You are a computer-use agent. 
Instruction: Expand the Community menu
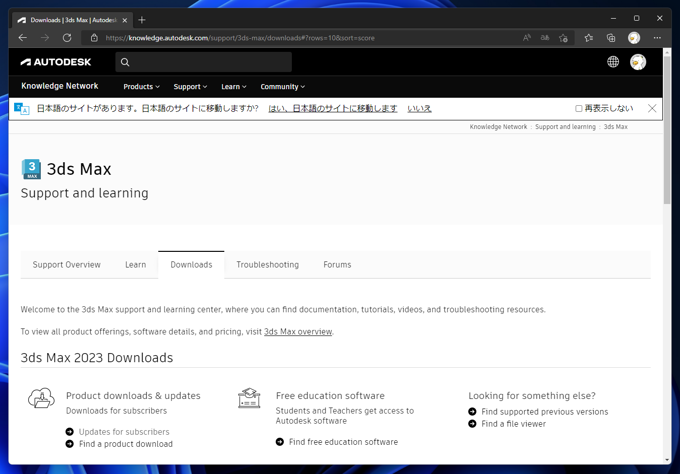pos(283,87)
